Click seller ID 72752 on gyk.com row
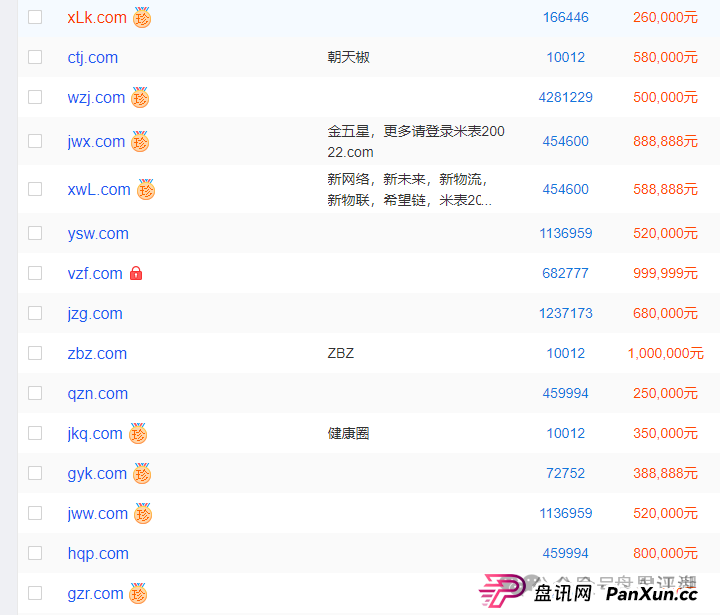Viewport: 720px width, 615px height. tap(565, 473)
